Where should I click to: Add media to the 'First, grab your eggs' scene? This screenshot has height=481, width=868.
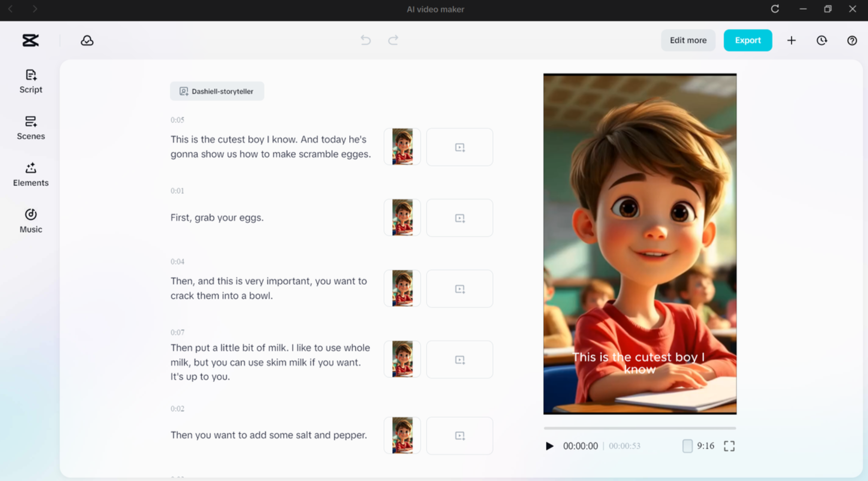click(459, 218)
